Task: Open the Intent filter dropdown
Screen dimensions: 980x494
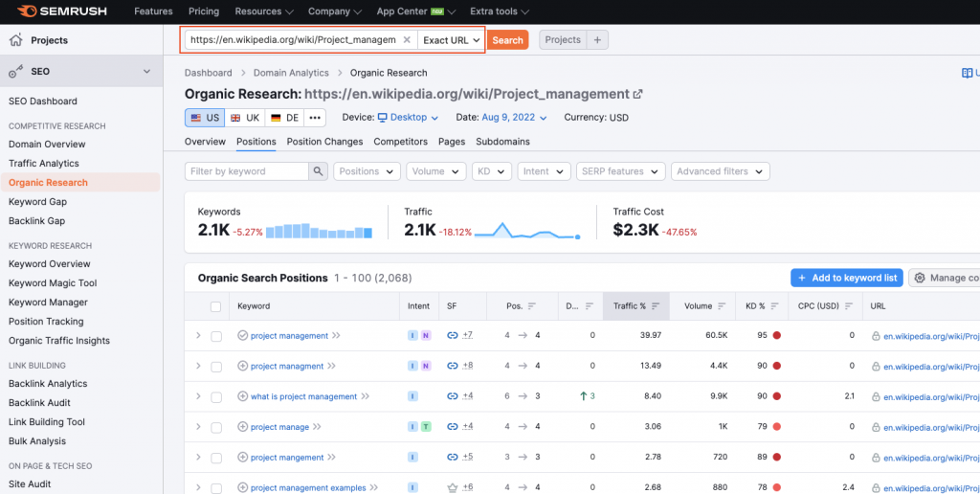Action: tap(544, 171)
